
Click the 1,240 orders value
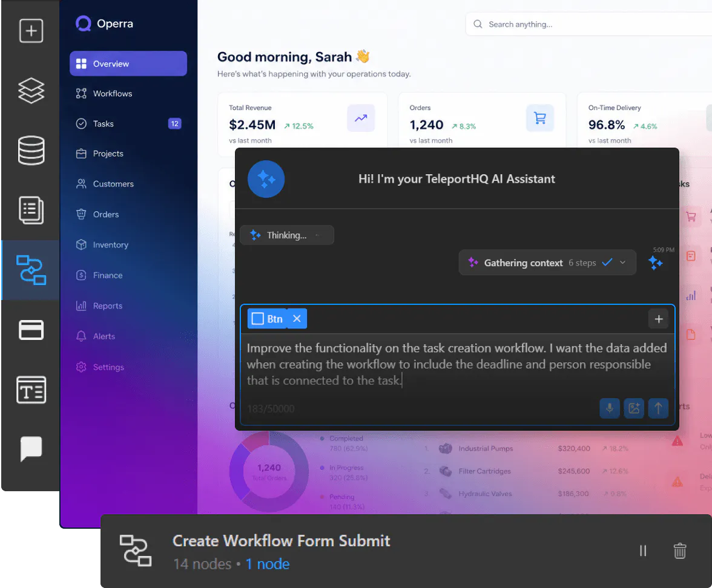426,125
